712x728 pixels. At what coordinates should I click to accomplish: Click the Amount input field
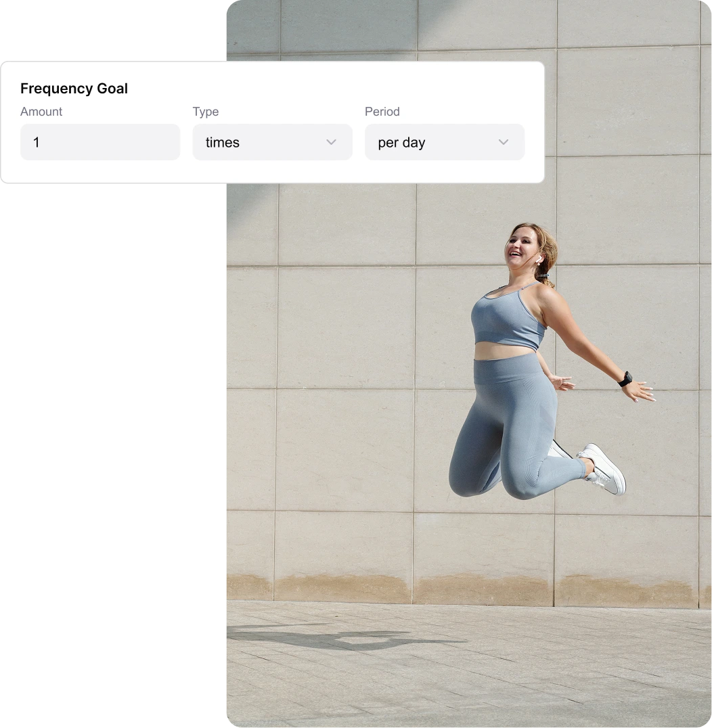tap(100, 142)
